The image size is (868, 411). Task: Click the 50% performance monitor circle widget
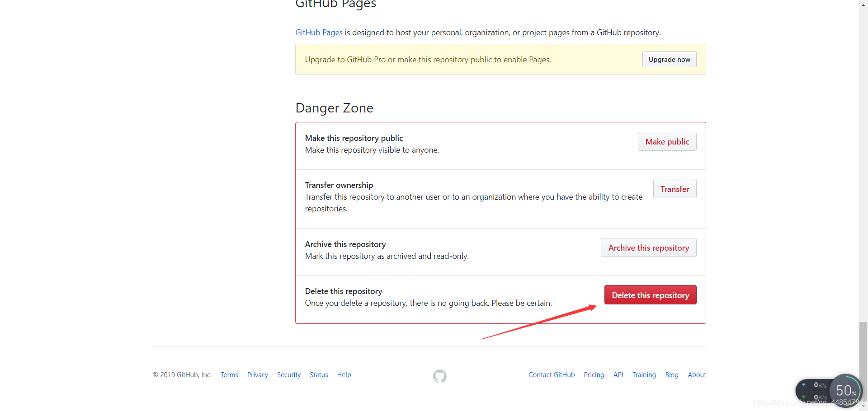coord(846,391)
